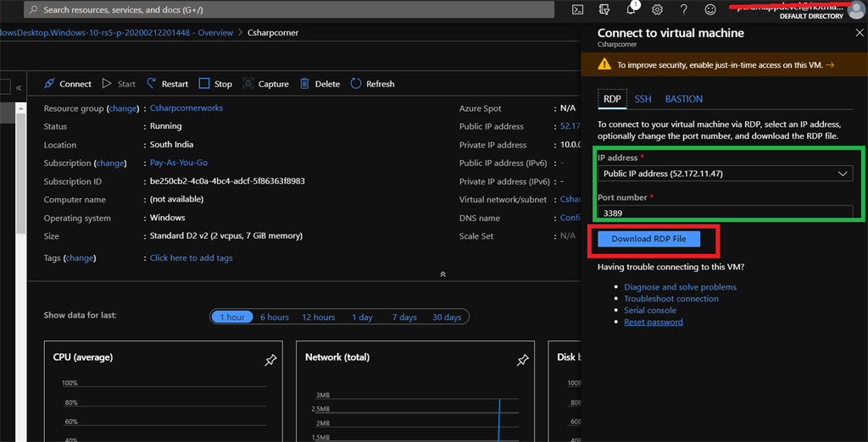Select the 1 day time range
The width and height of the screenshot is (868, 442).
(362, 317)
